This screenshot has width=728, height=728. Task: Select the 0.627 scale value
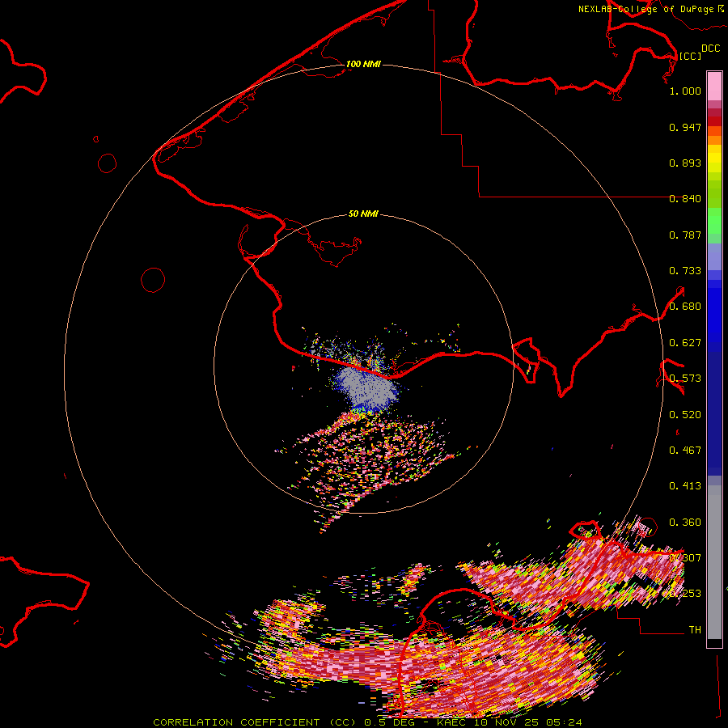point(685,343)
